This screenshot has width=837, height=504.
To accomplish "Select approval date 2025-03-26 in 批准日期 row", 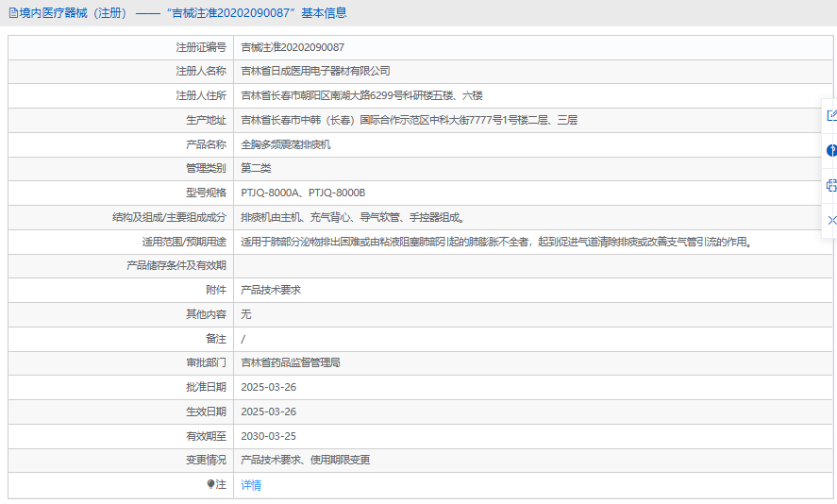I will point(269,387).
